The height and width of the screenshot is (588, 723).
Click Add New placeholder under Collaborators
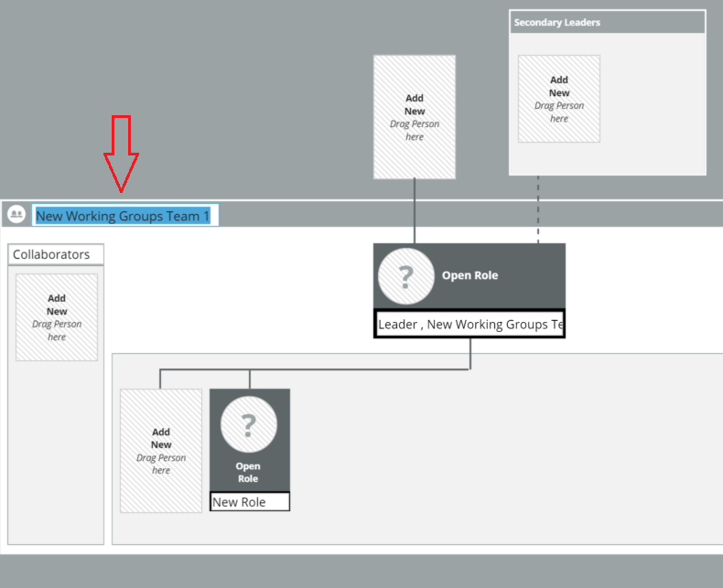pyautogui.click(x=57, y=317)
